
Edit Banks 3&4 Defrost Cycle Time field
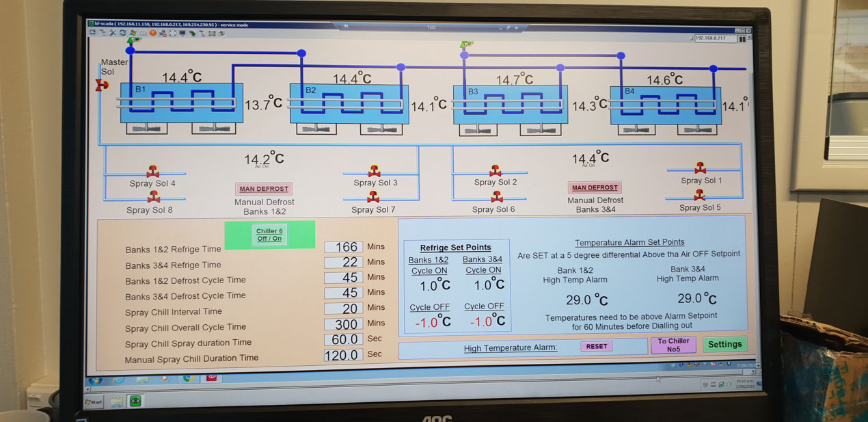click(343, 293)
